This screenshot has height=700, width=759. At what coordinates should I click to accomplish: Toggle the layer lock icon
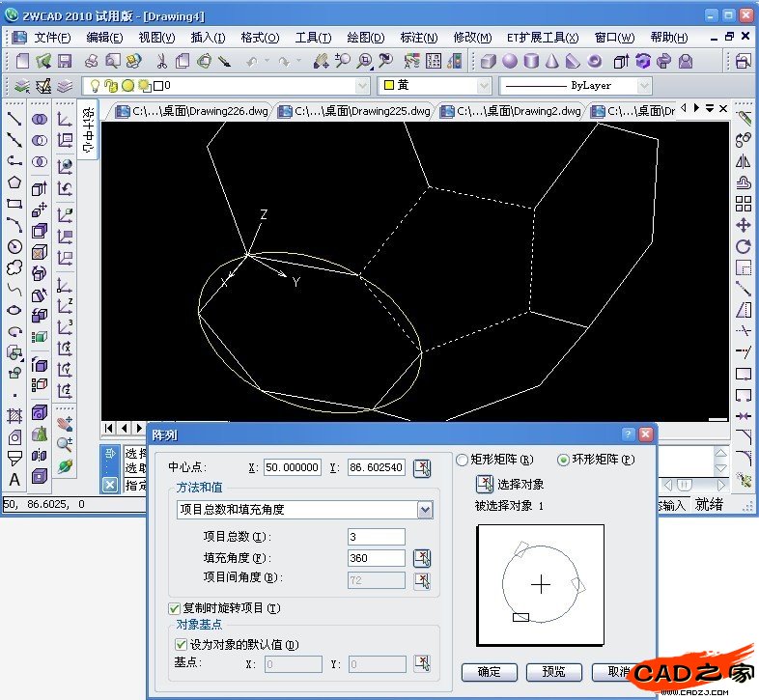(111, 86)
